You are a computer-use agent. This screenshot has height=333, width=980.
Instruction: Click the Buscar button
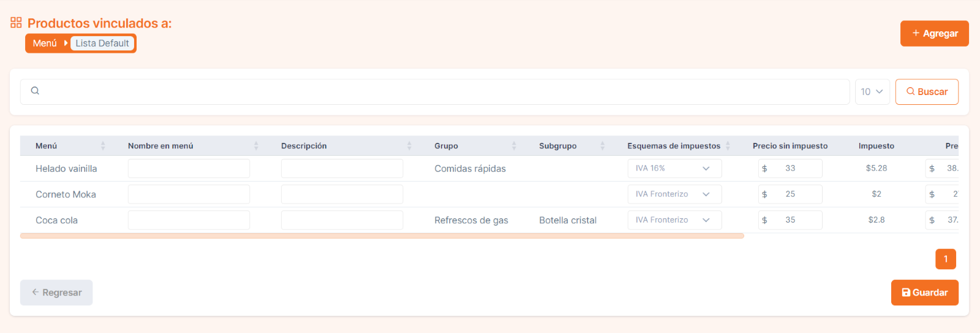927,92
